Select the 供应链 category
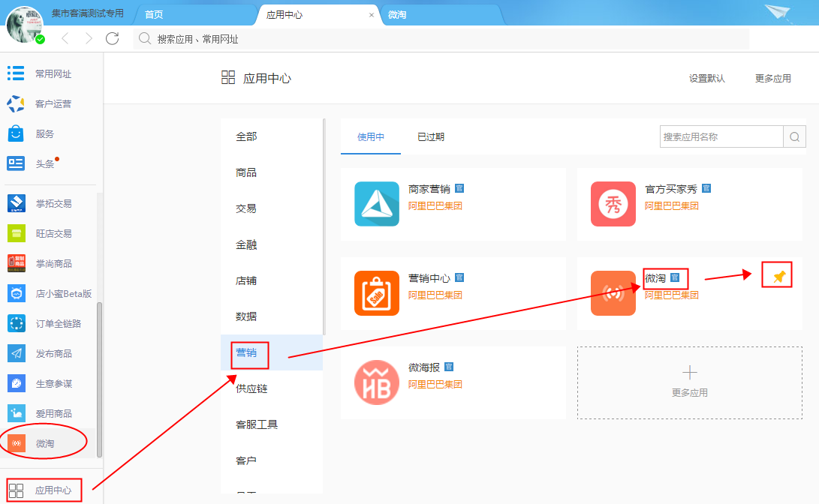 click(x=272, y=388)
